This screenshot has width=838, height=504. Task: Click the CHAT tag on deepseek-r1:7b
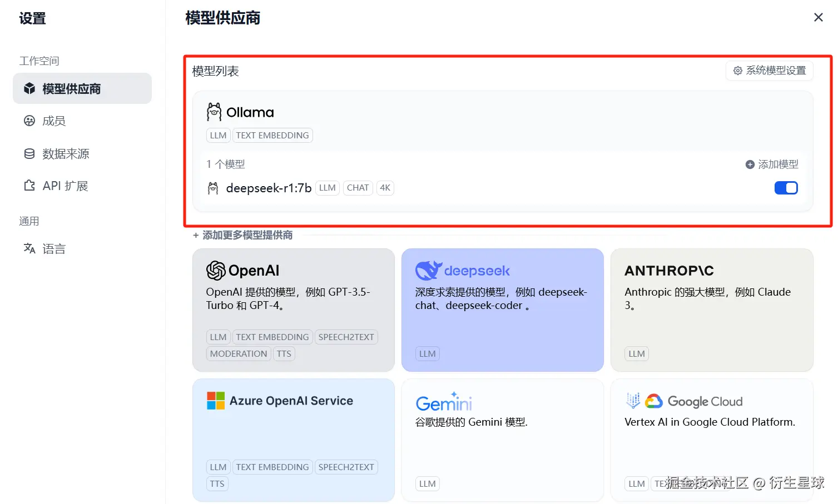[x=358, y=188]
